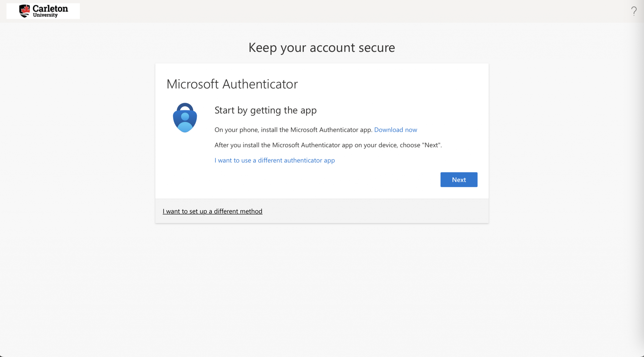This screenshot has width=644, height=357.
Task: Click the quoted word "Next" in the instructions
Action: point(431,145)
